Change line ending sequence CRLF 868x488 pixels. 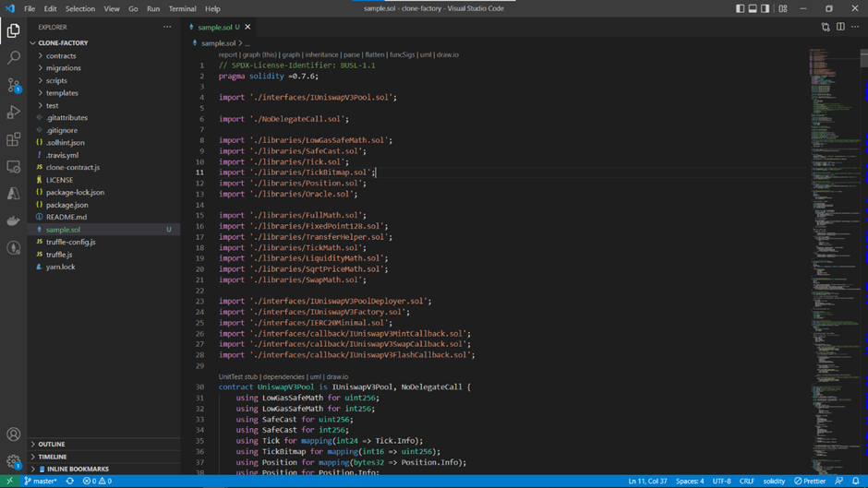(x=747, y=481)
